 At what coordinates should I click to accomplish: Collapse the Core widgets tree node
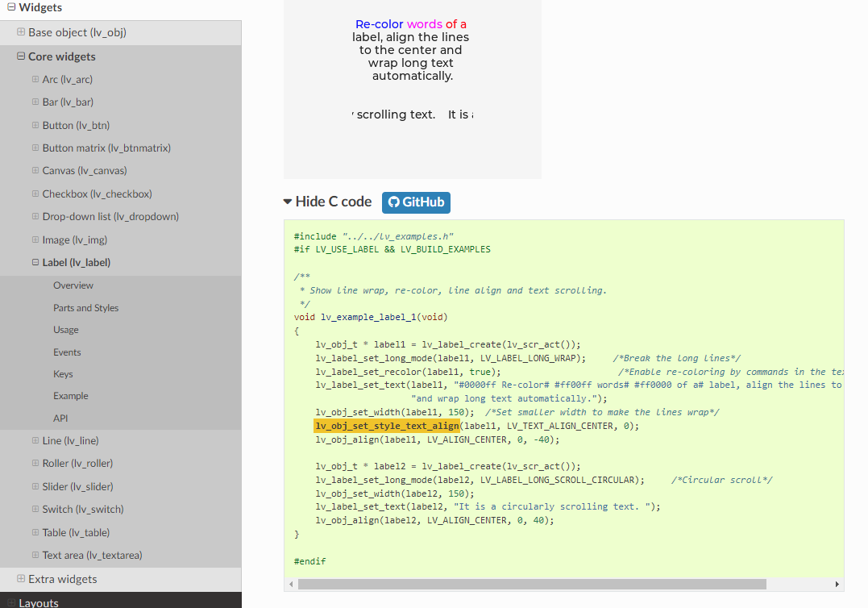(21, 56)
